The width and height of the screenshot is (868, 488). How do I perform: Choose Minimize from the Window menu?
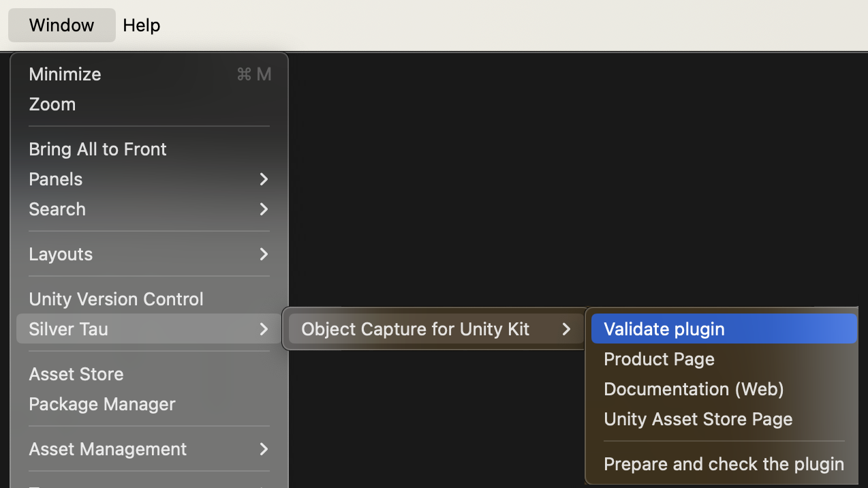(x=150, y=74)
